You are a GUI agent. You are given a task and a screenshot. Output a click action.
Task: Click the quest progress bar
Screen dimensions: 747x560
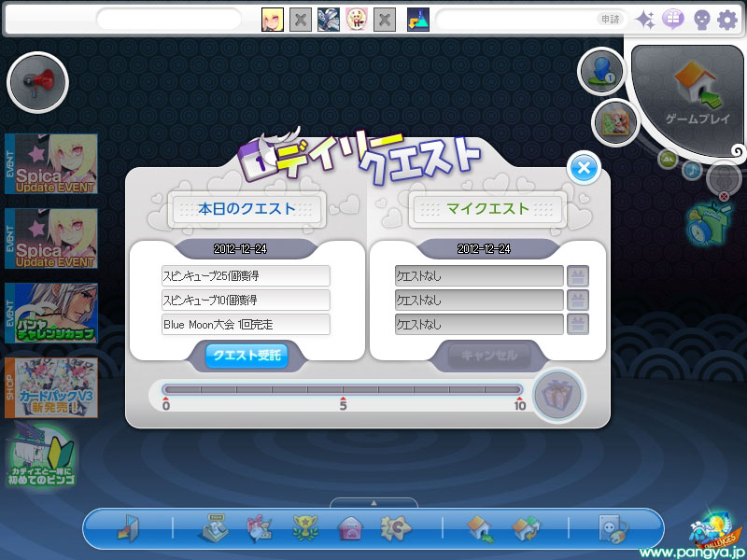pos(342,389)
